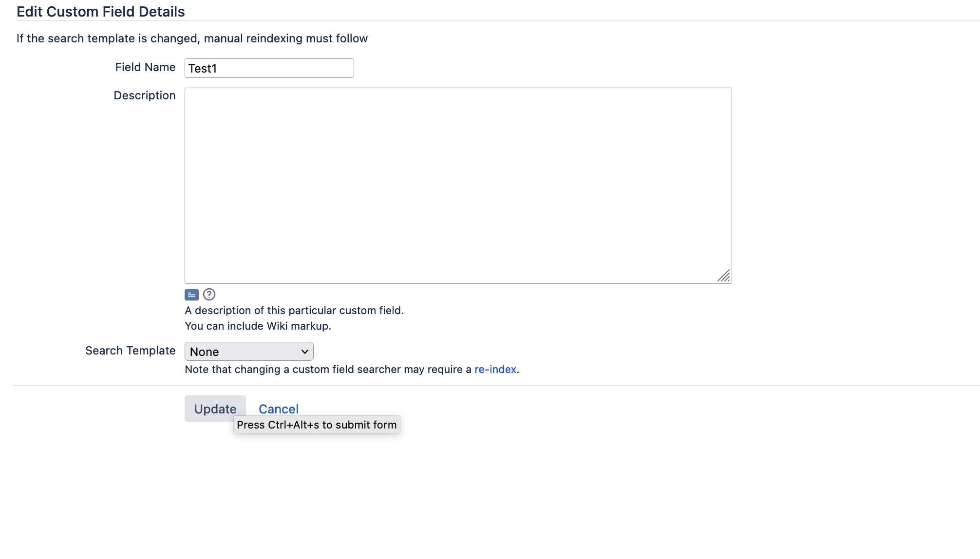Click 'A description of this particular custom field' text
980x559 pixels.
[294, 311]
